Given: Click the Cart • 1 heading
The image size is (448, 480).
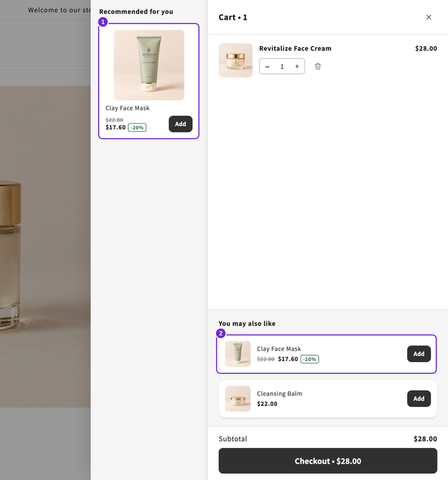Looking at the screenshot, I should tap(233, 17).
